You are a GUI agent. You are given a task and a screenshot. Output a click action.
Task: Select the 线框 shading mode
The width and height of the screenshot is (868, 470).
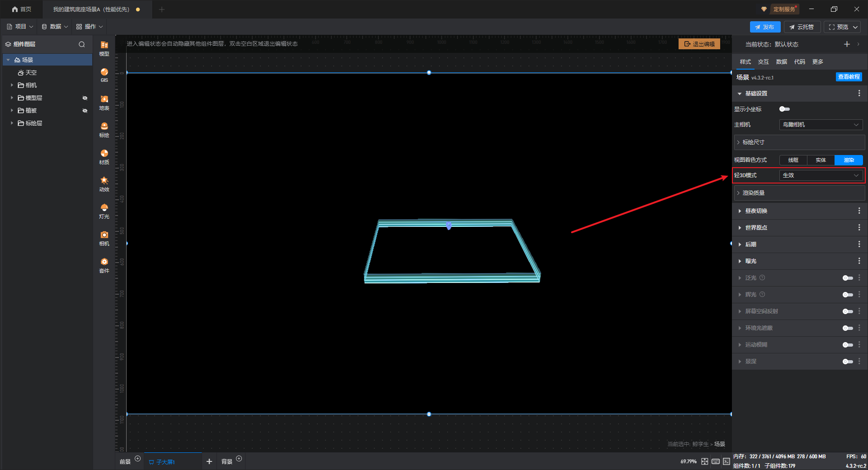[793, 160]
